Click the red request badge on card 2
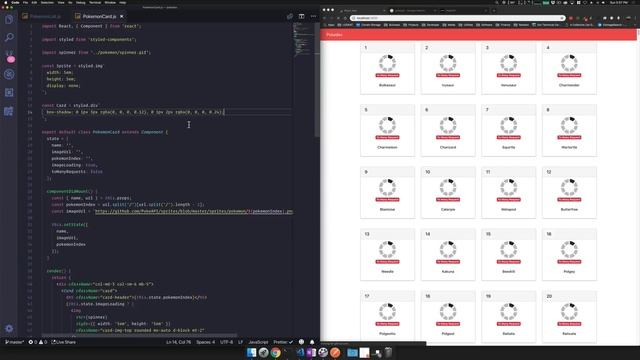640x360 pixels. click(448, 75)
